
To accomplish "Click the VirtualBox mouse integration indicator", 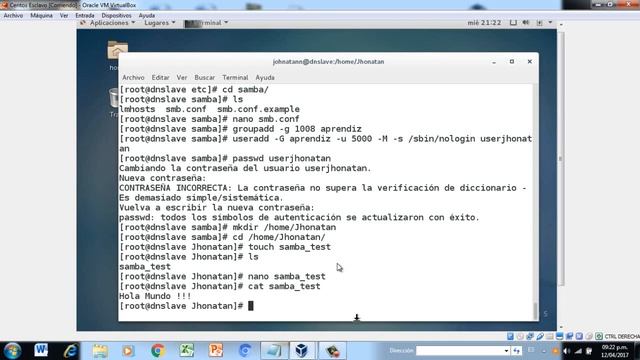I will pyautogui.click(x=589, y=336).
